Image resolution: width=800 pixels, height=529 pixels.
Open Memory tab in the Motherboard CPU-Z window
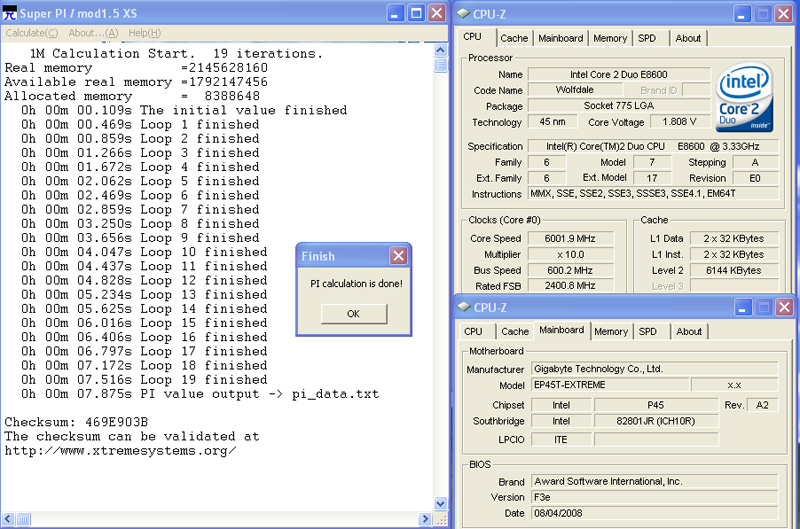pyautogui.click(x=610, y=331)
